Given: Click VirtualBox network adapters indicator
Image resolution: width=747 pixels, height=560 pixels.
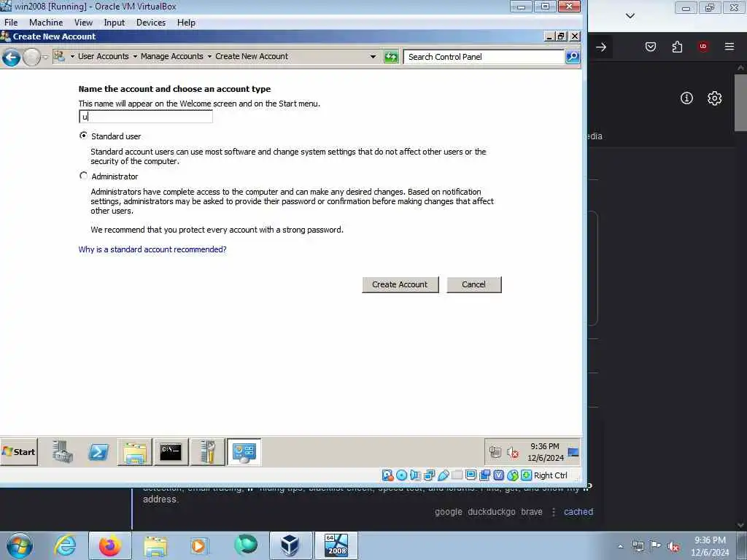Looking at the screenshot, I should coord(429,475).
